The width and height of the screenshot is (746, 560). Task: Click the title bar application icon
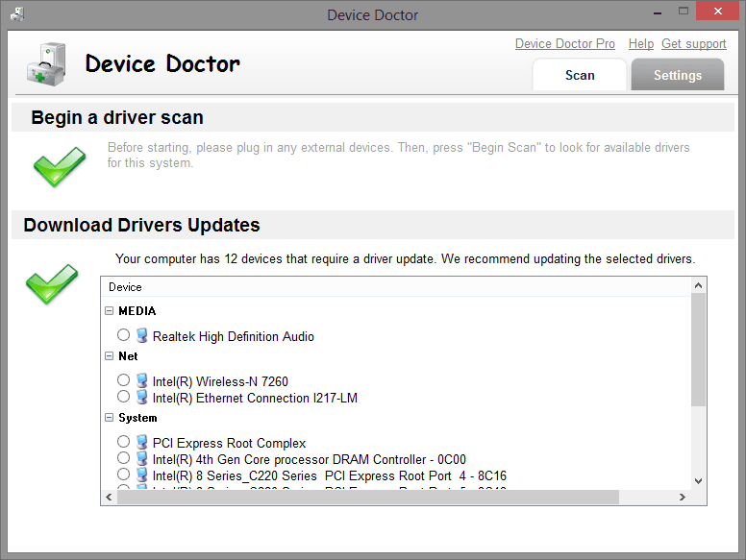pyautogui.click(x=17, y=14)
